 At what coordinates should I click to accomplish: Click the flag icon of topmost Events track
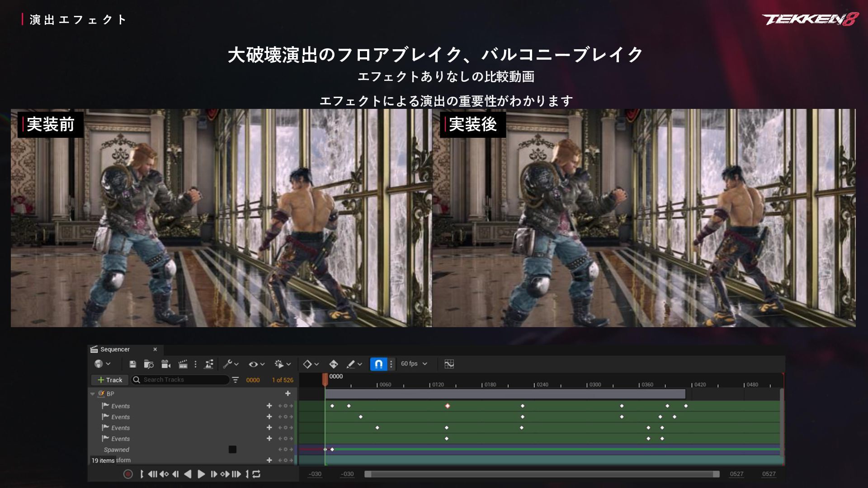[x=105, y=406]
